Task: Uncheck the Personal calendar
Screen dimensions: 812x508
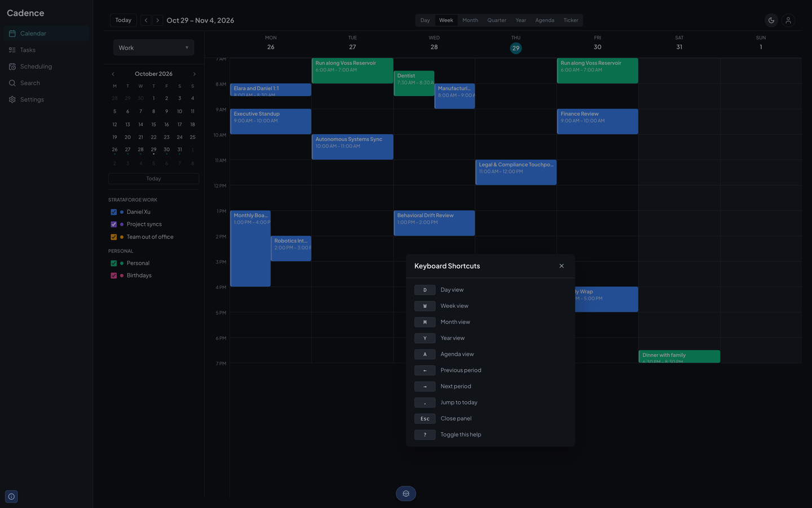Action: pos(114,263)
